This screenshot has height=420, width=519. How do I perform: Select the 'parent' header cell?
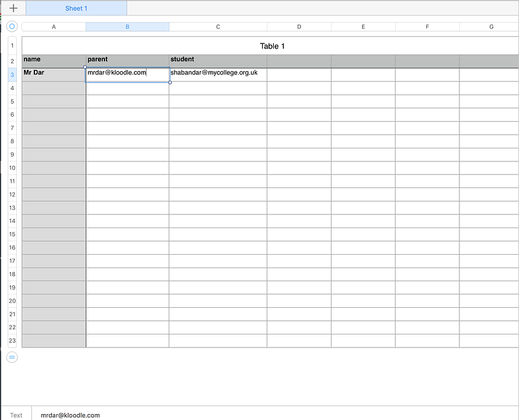[127, 61]
